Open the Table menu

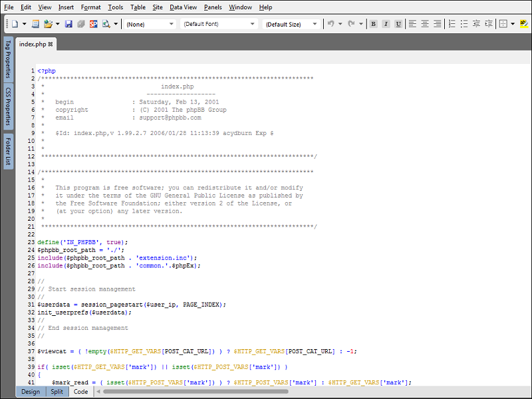(138, 7)
